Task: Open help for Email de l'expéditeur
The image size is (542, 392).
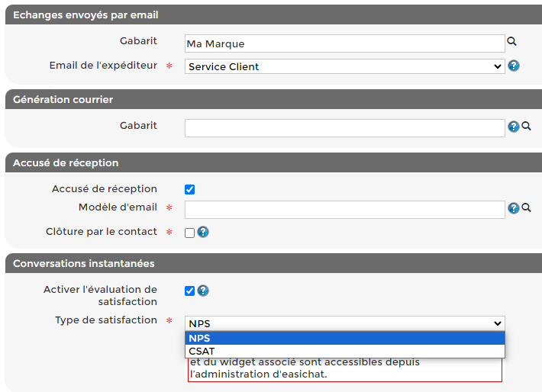Action: coord(514,66)
